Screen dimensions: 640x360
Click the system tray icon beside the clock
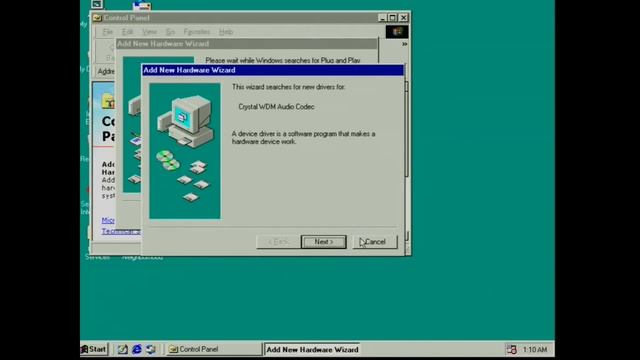[511, 349]
